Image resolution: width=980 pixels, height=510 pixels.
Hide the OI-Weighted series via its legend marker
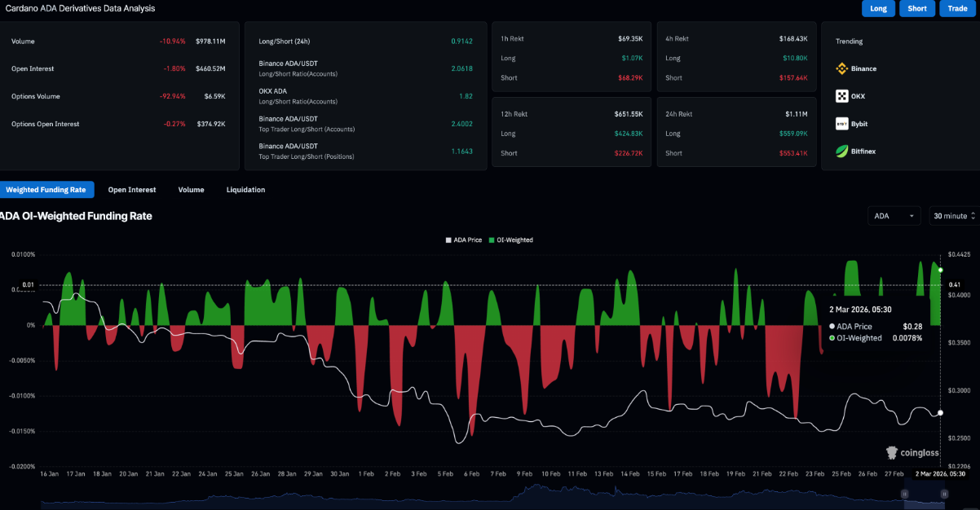click(493, 240)
